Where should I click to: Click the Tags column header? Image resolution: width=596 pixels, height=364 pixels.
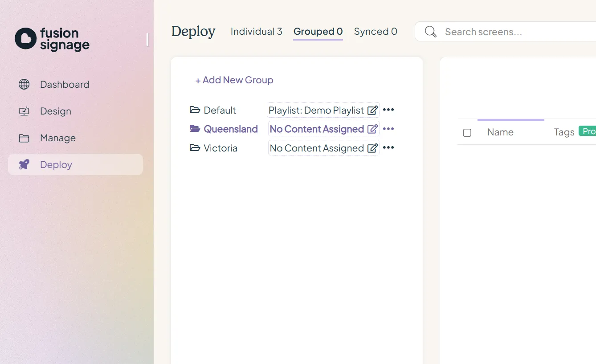pos(564,132)
